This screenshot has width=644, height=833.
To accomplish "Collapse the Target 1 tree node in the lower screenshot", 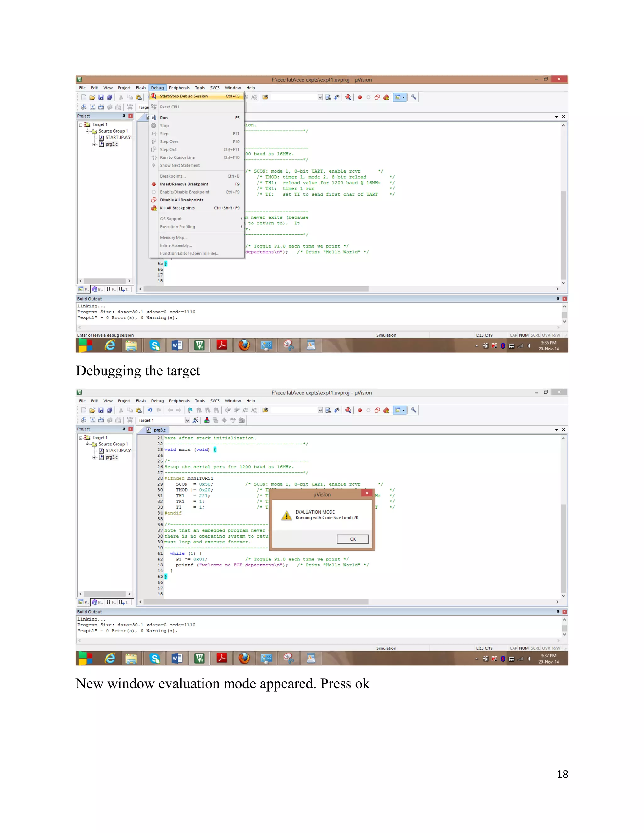I will click(x=81, y=438).
